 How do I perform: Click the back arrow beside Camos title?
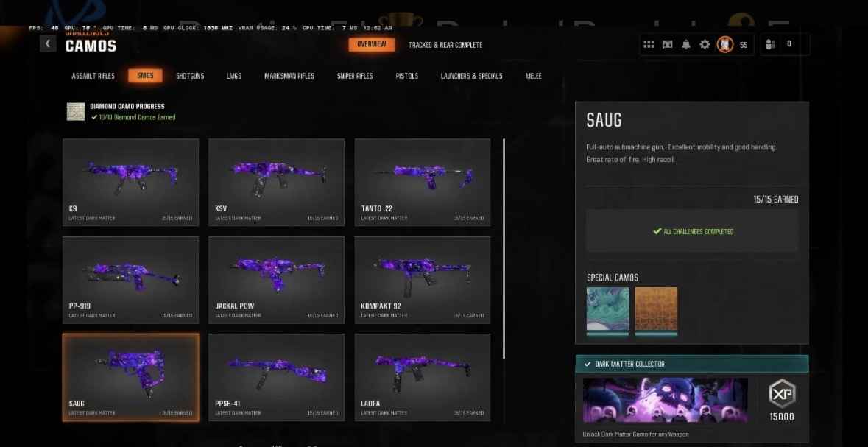coord(48,44)
